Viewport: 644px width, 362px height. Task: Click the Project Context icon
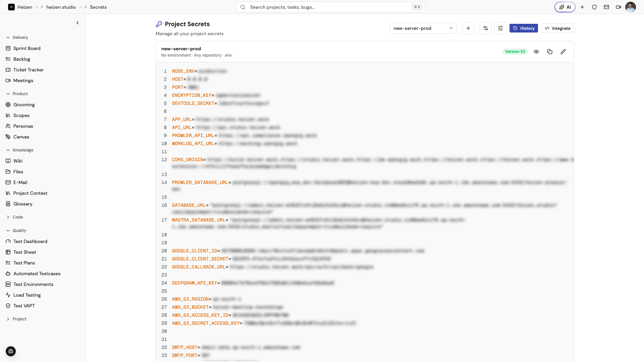[8, 193]
